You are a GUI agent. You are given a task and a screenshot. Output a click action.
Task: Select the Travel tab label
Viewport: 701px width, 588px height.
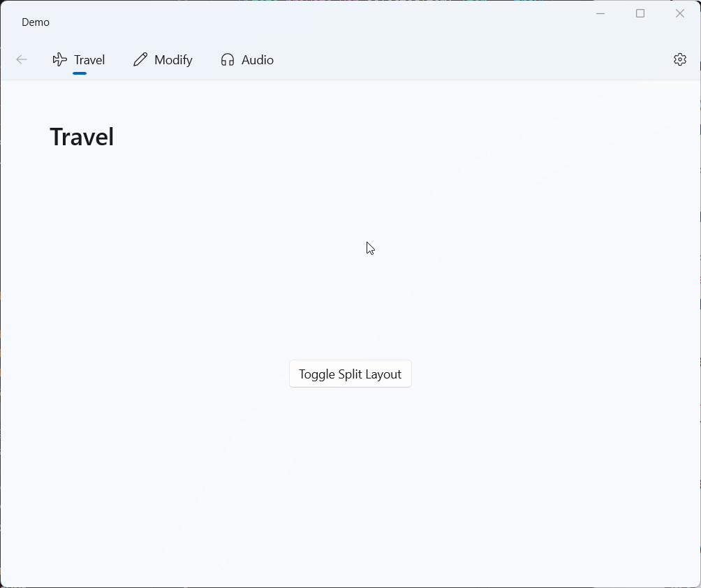coord(89,60)
